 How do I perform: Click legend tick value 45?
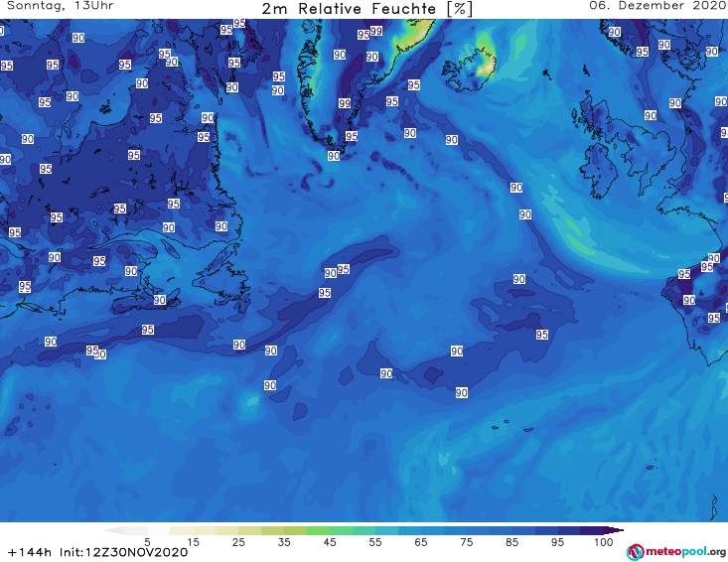point(330,542)
